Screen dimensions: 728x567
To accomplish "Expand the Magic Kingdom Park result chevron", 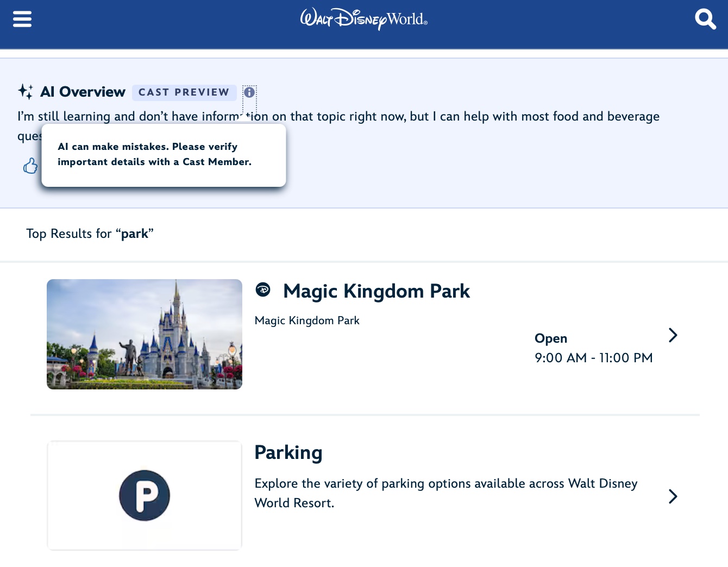I will click(x=673, y=335).
